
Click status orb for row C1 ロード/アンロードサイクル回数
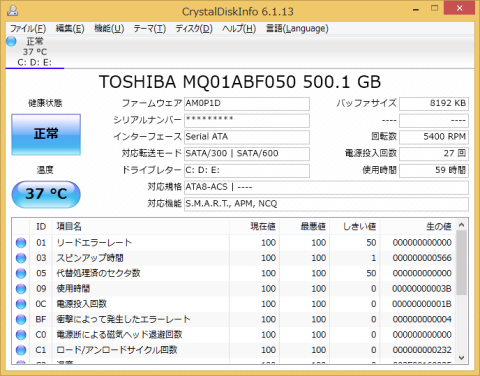(x=21, y=350)
